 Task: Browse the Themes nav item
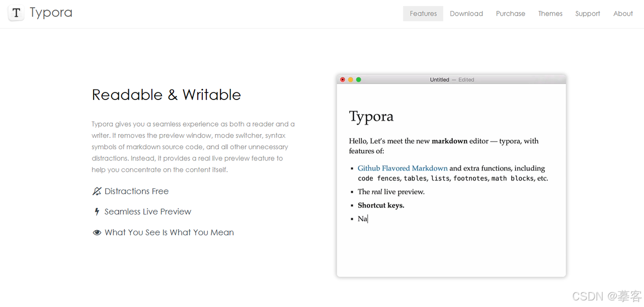(x=550, y=14)
